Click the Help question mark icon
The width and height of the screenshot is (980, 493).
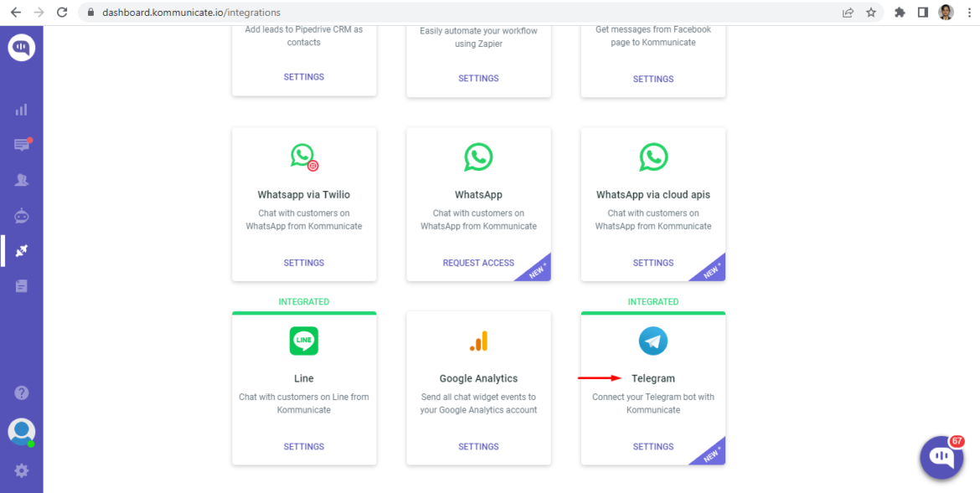pyautogui.click(x=21, y=392)
